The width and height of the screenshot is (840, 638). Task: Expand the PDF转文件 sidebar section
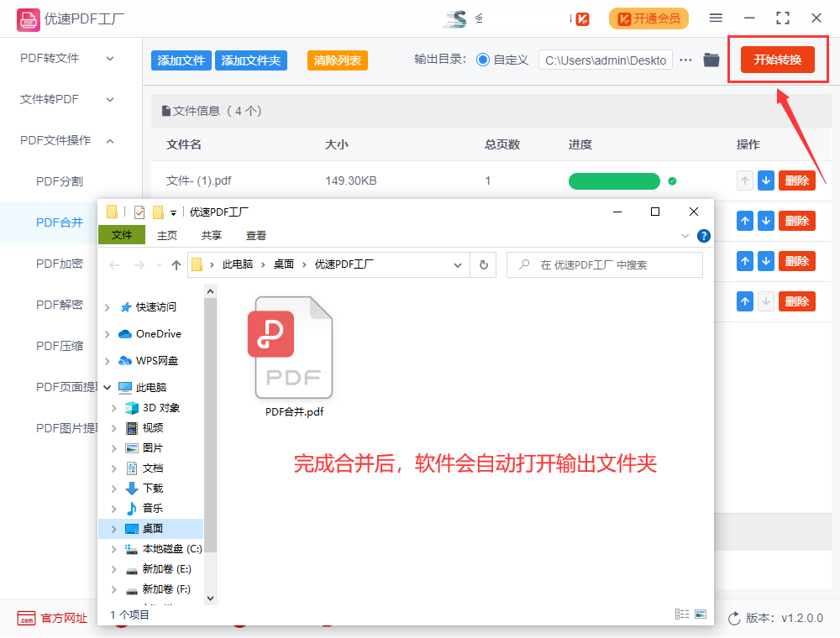110,58
